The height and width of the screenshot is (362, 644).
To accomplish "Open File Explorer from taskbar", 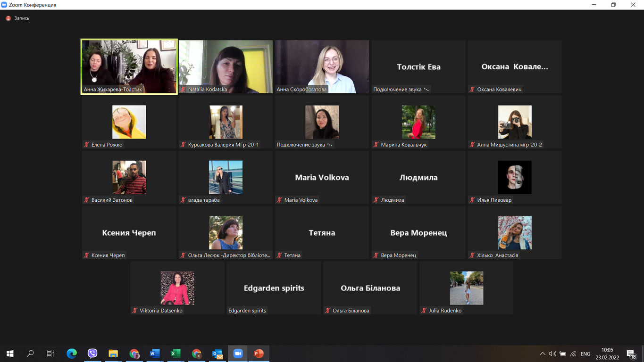I will (113, 354).
